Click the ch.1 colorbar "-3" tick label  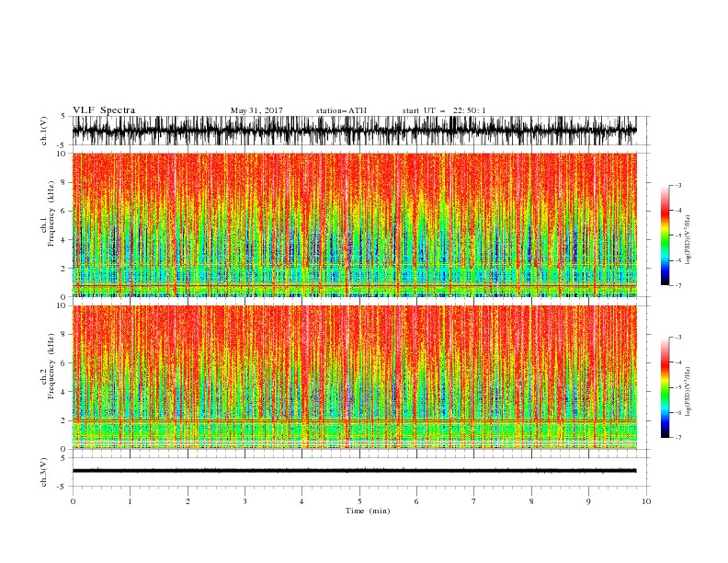pyautogui.click(x=678, y=186)
